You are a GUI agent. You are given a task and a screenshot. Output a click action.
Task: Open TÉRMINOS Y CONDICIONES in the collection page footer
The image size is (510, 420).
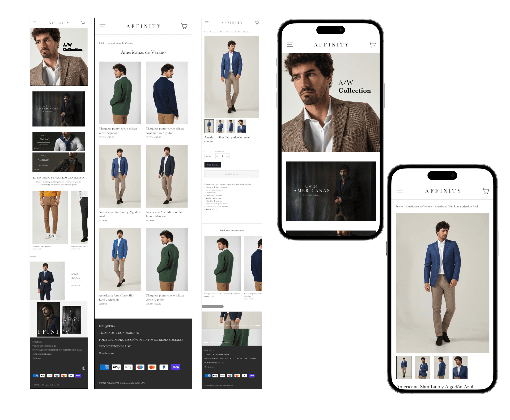(119, 333)
